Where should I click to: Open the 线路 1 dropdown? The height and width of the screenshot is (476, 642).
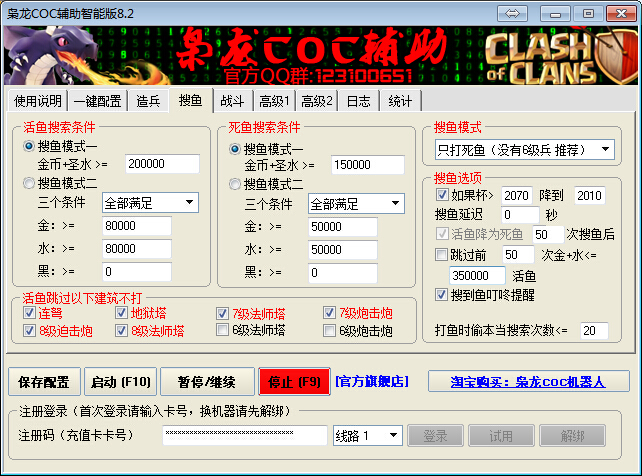click(x=366, y=436)
